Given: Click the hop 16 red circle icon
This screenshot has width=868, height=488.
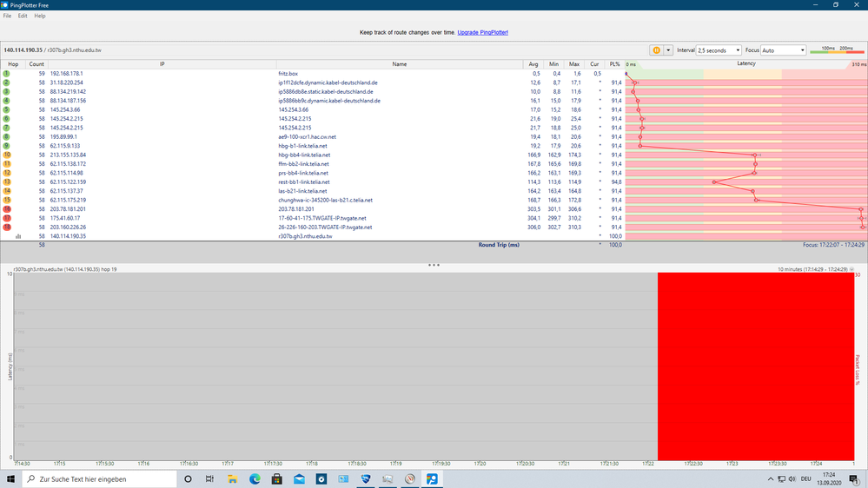Looking at the screenshot, I should [x=7, y=209].
